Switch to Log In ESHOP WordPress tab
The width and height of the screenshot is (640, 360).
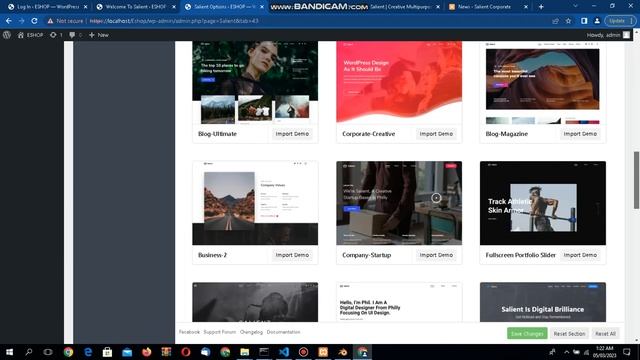(x=48, y=7)
